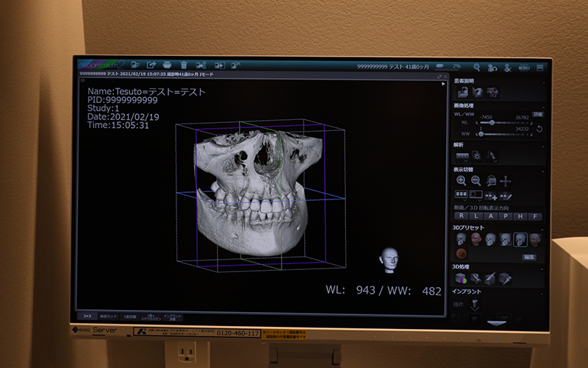Click the second 3D view icon under 患者説明

pyautogui.click(x=477, y=92)
